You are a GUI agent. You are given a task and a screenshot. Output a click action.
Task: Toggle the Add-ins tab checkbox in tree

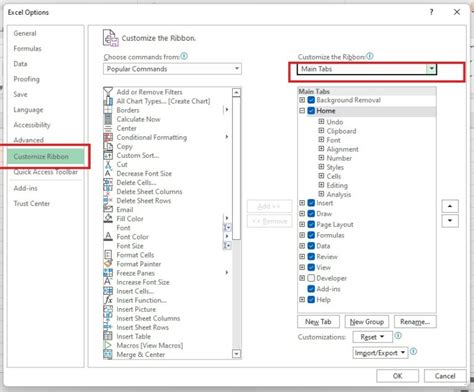coord(311,289)
